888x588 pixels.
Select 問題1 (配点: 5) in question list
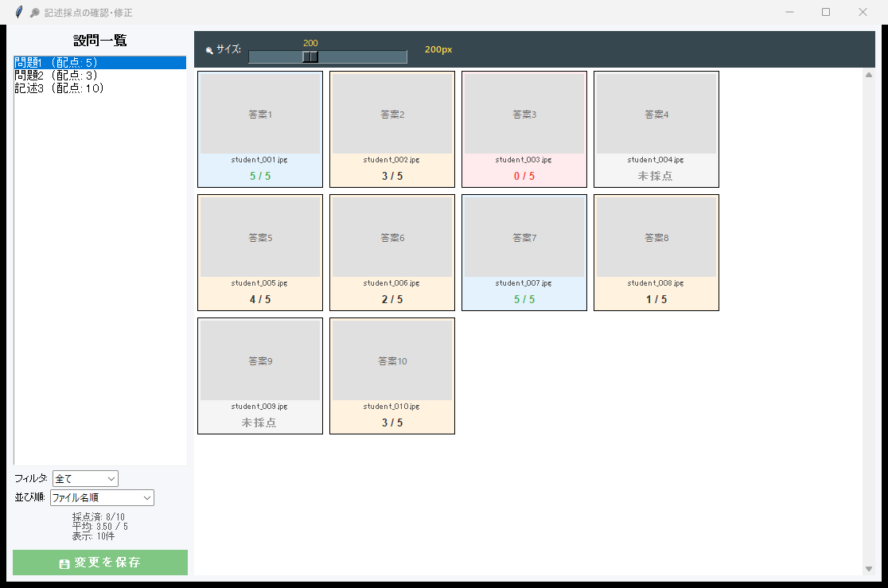pyautogui.click(x=56, y=62)
